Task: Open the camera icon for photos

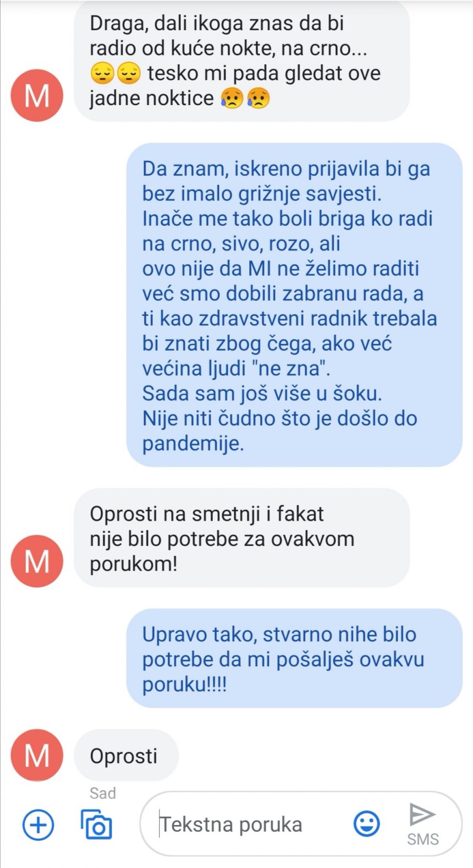Action: (97, 824)
